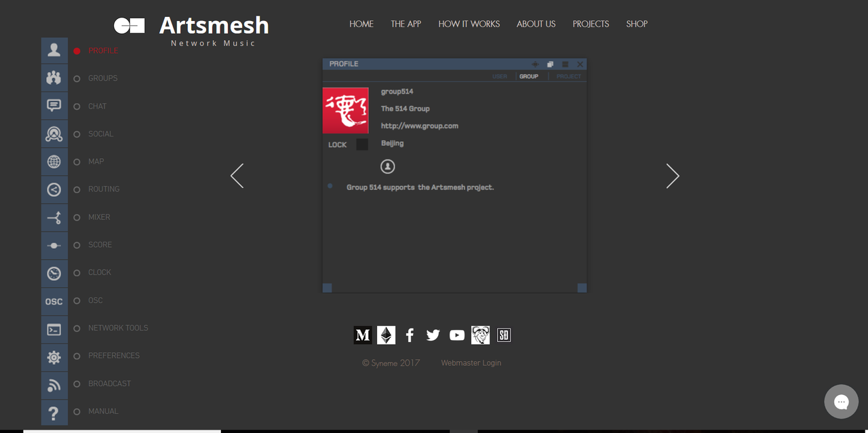The width and height of the screenshot is (868, 433).
Task: Select the Clock radio bullet
Action: (x=77, y=273)
